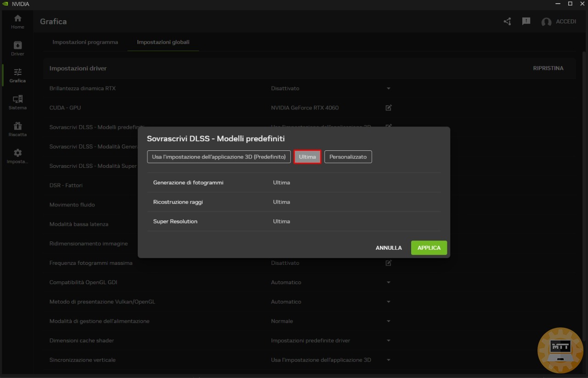
Task: Click ANNULLA to cancel the dialog
Action: click(x=389, y=248)
